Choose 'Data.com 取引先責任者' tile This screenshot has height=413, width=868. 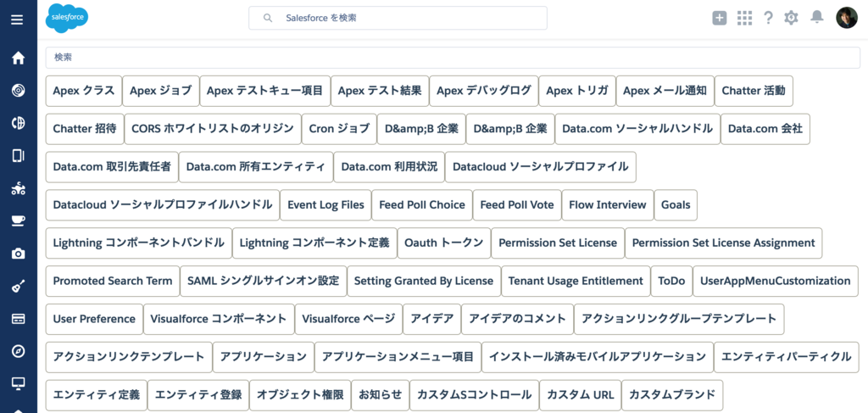tap(112, 166)
